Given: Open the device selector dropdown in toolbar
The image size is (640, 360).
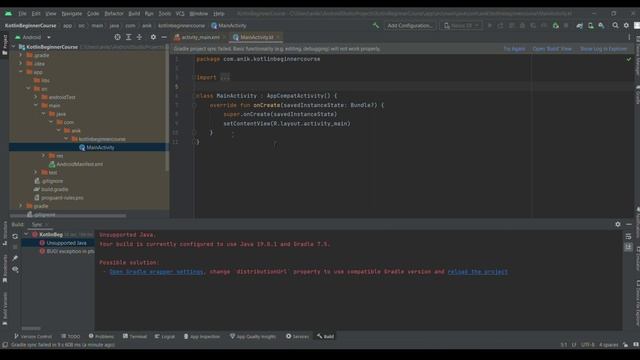Looking at the screenshot, I should pyautogui.click(x=461, y=25).
